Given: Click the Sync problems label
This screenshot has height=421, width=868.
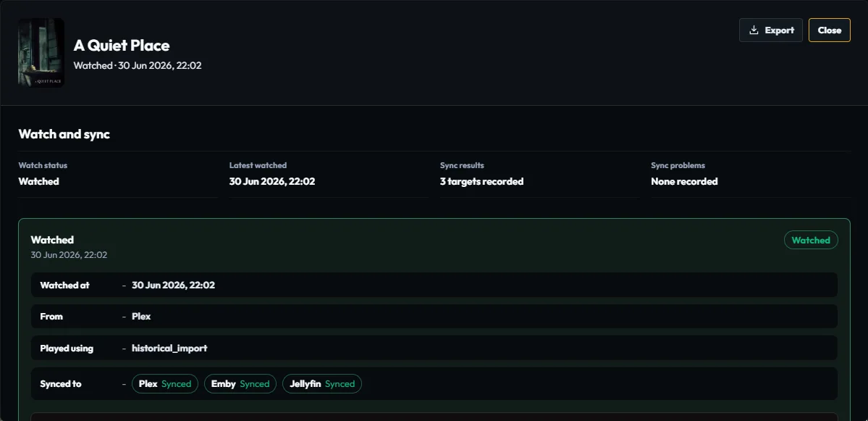Looking at the screenshot, I should [x=678, y=165].
